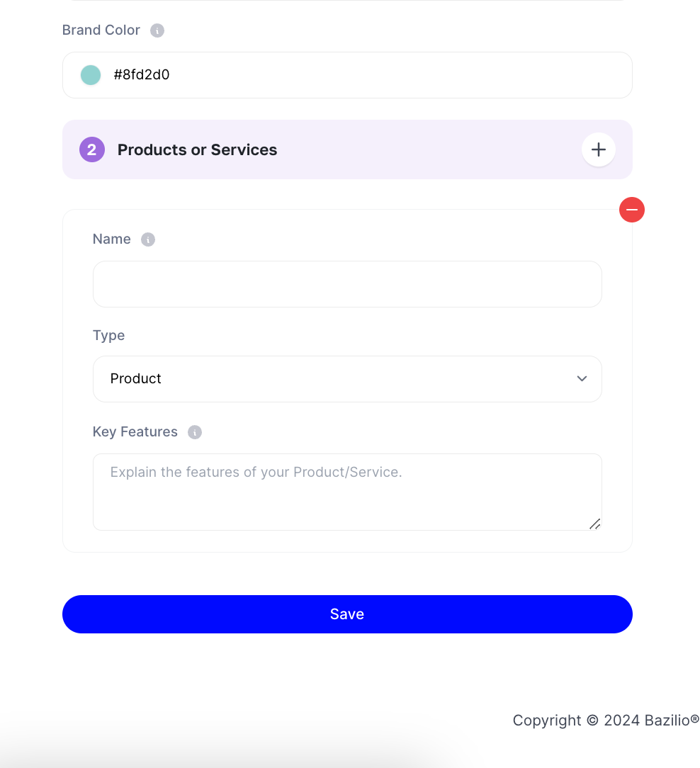Show the Name field info tooltip icon

[x=148, y=239]
